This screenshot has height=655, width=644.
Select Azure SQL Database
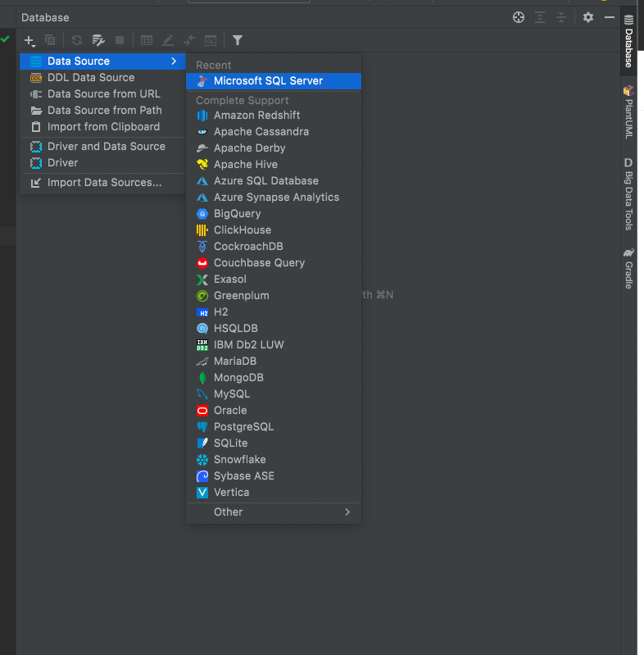coord(274,181)
